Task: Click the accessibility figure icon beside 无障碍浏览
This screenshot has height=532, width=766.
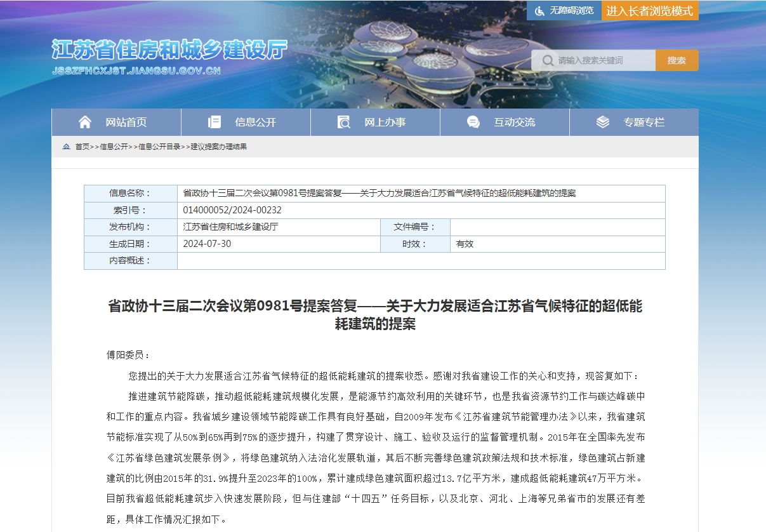Action: click(540, 10)
